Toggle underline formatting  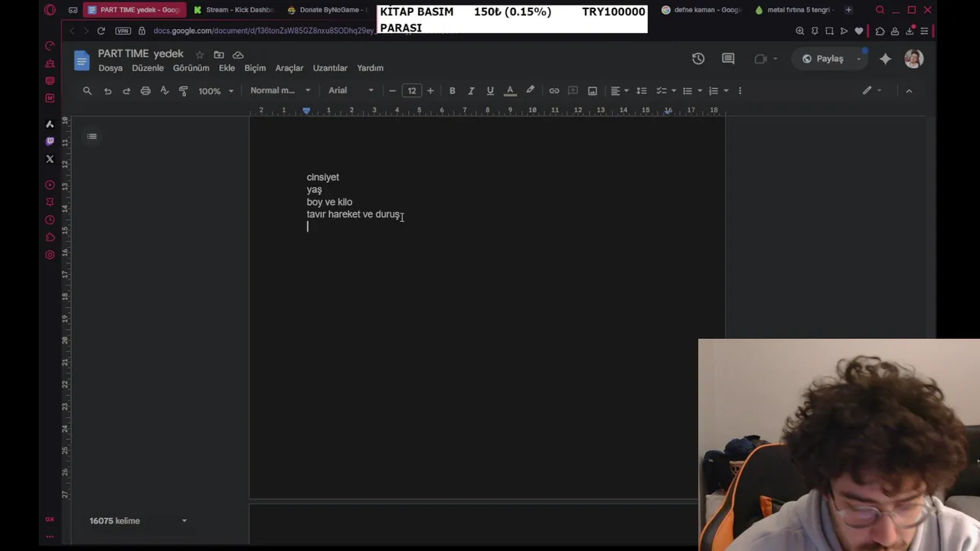click(x=490, y=90)
